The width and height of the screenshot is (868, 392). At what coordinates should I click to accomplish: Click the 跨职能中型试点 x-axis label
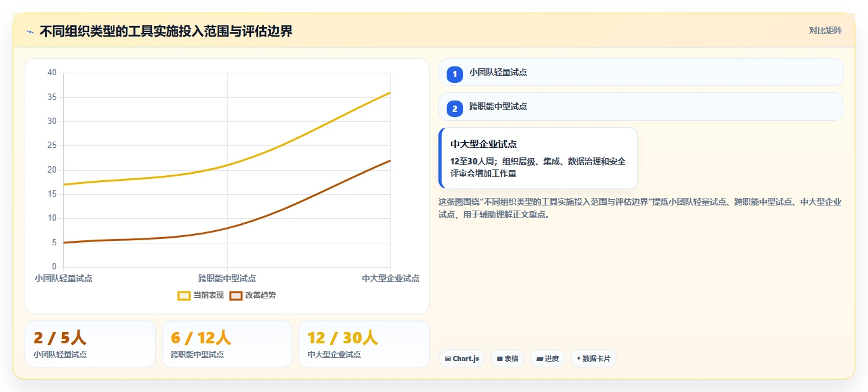coord(227,278)
